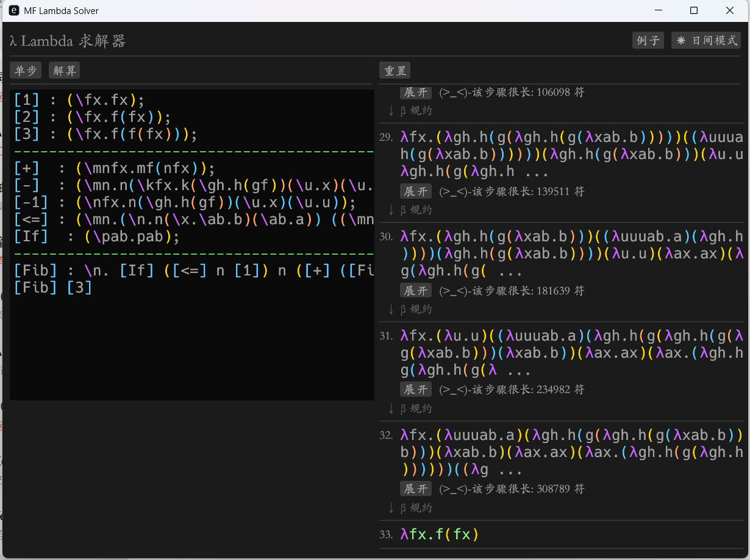Image resolution: width=750 pixels, height=560 pixels.
Task: Click the MF Lambda Solver app icon in the title bar
Action: pos(14,10)
